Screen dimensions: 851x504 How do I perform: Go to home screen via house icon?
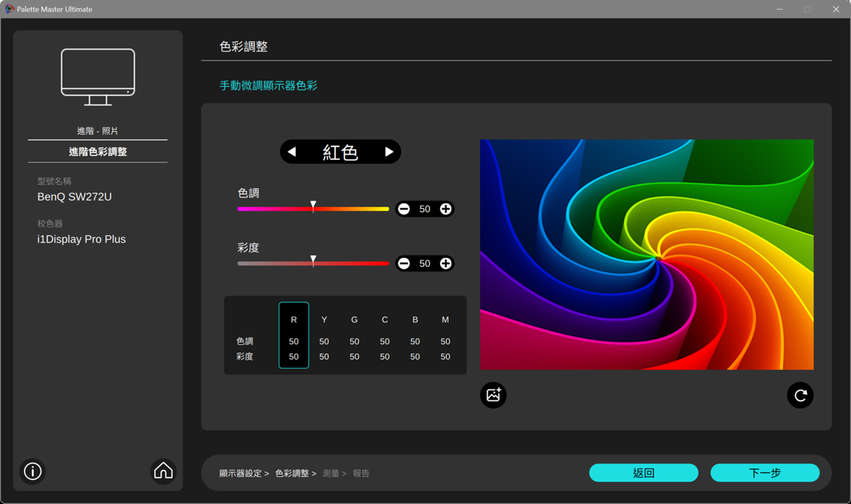pyautogui.click(x=163, y=471)
